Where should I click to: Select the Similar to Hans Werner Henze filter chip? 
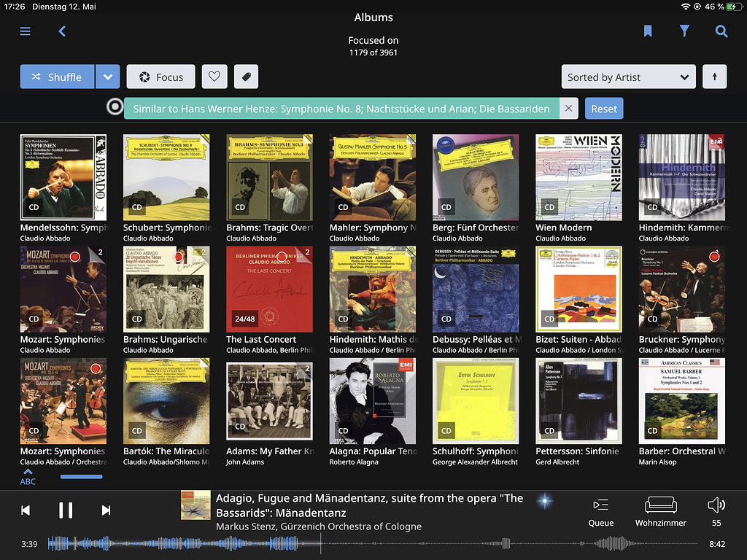(341, 109)
